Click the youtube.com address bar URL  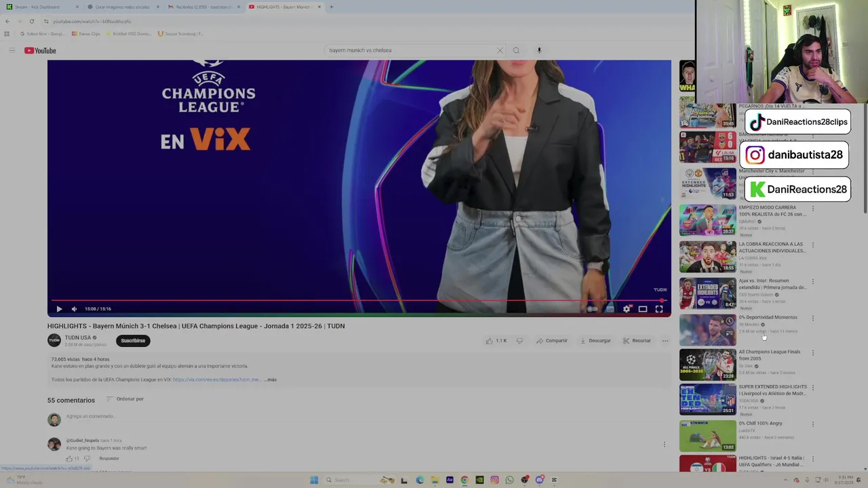pos(93,21)
